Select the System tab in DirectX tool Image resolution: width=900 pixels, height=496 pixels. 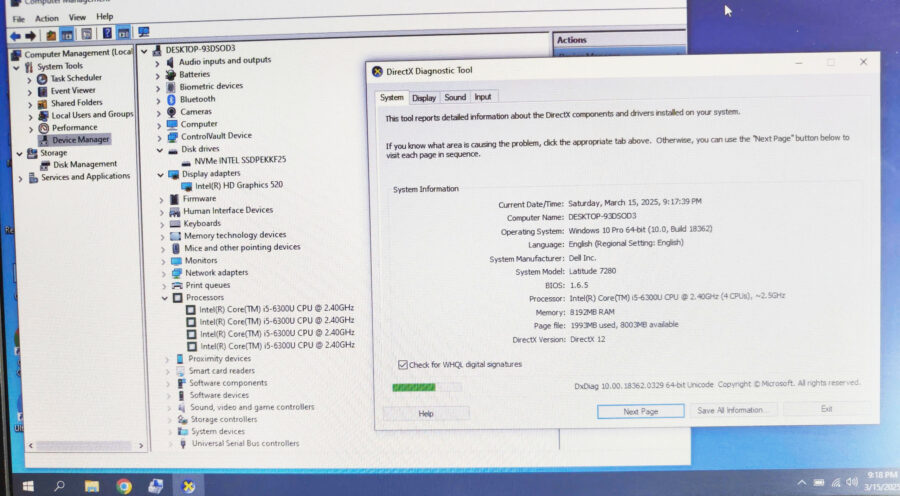391,98
